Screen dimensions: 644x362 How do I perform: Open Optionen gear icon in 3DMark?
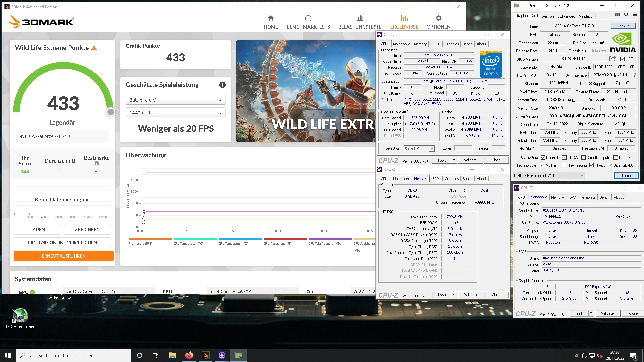[x=438, y=18]
